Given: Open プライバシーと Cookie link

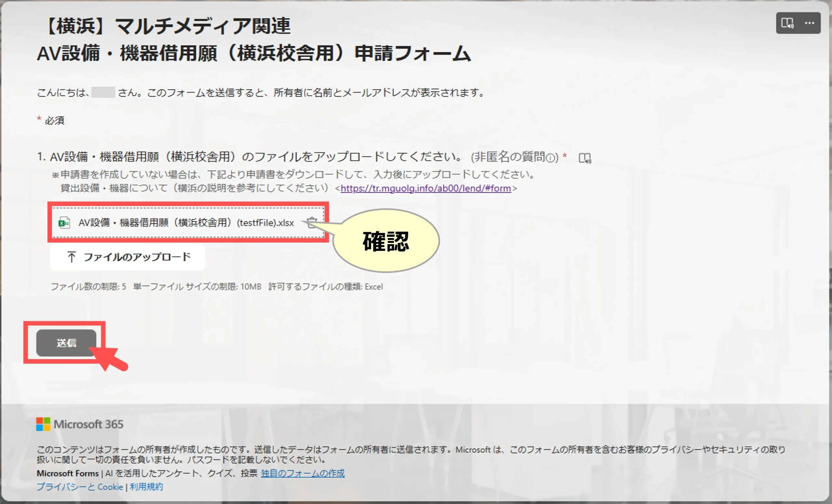Looking at the screenshot, I should [x=80, y=487].
